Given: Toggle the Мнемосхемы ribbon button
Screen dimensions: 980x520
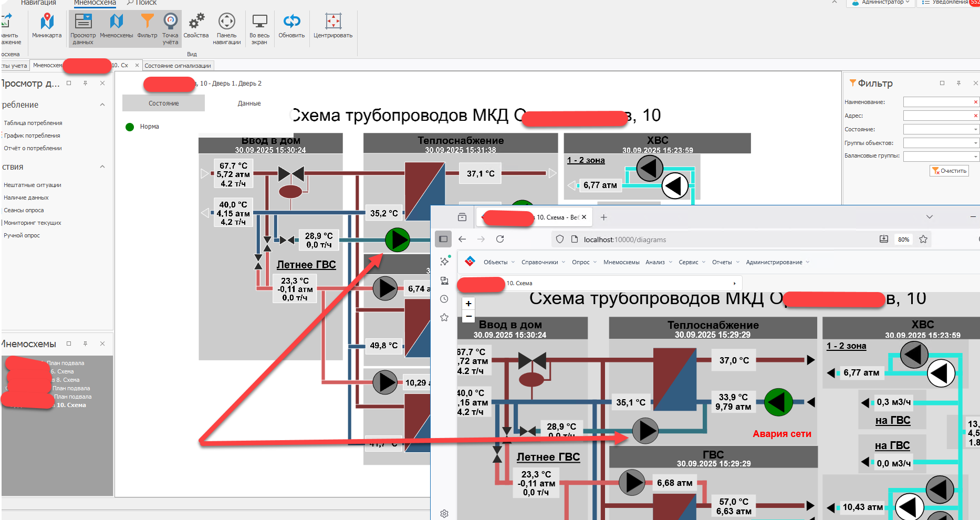Looking at the screenshot, I should [x=116, y=26].
